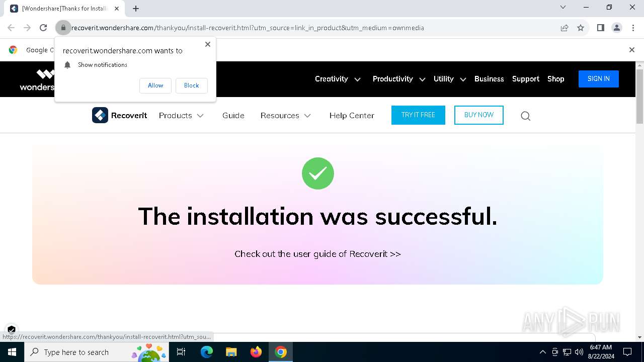Launch Firefox from taskbar
The image size is (644, 362).
256,352
